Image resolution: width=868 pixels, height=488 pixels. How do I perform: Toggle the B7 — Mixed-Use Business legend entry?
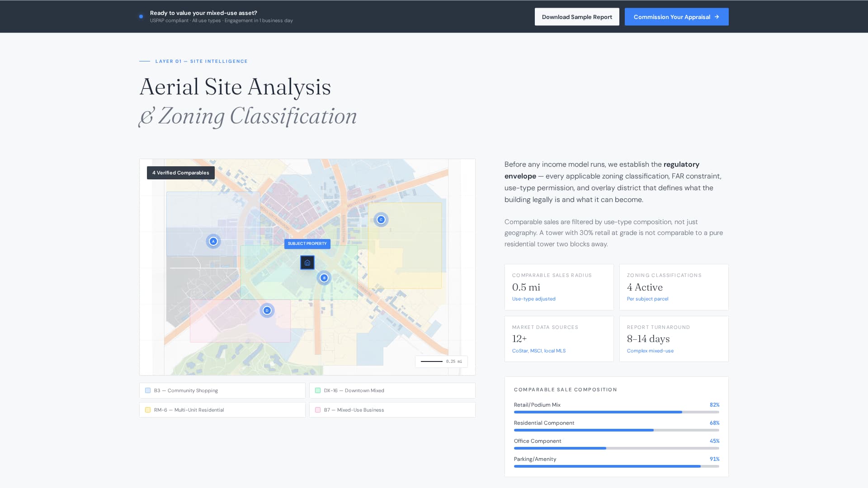(x=392, y=409)
